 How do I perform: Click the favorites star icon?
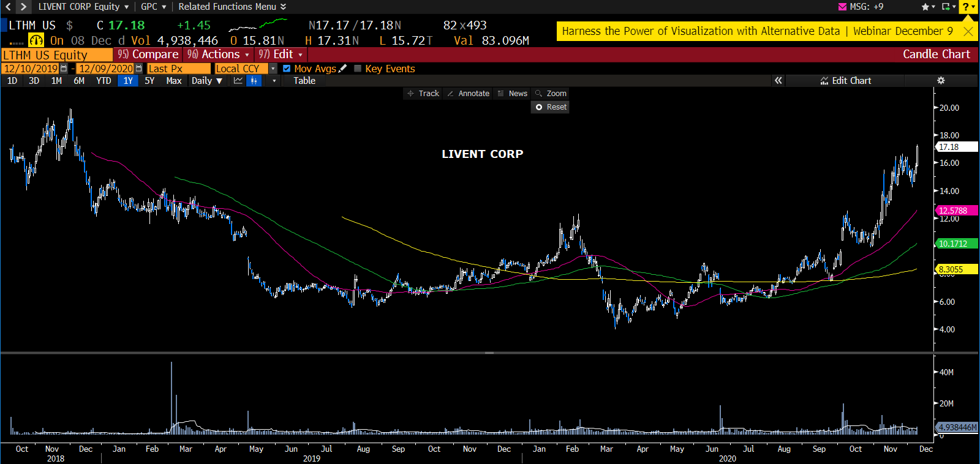coord(925,7)
